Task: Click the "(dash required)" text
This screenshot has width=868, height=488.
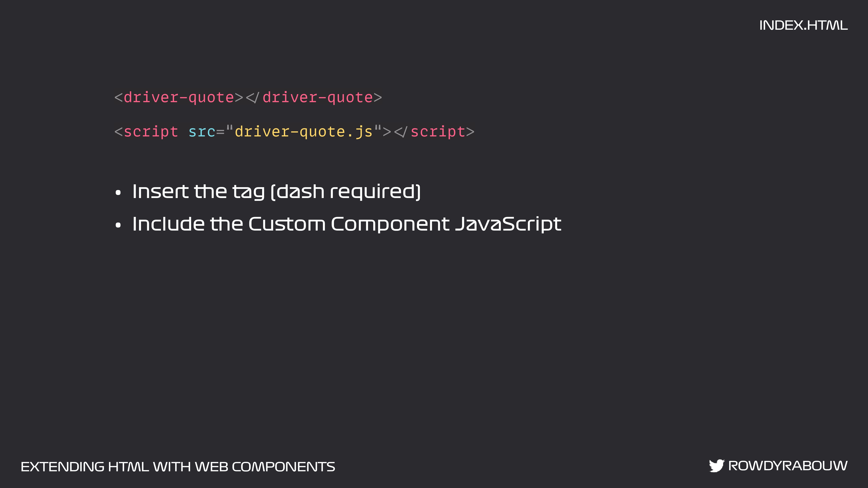Action: pyautogui.click(x=346, y=192)
